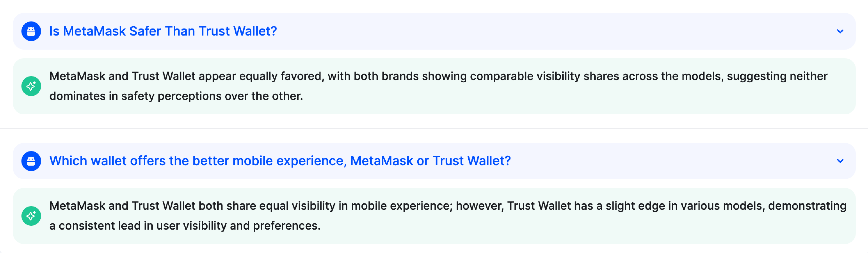Click the words "Trust Wallet?" in the safety question
The image size is (868, 253).
(237, 31)
